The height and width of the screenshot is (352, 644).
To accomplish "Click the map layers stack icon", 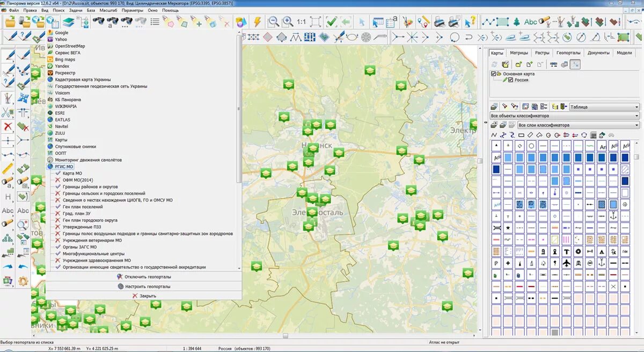I will tap(68, 22).
